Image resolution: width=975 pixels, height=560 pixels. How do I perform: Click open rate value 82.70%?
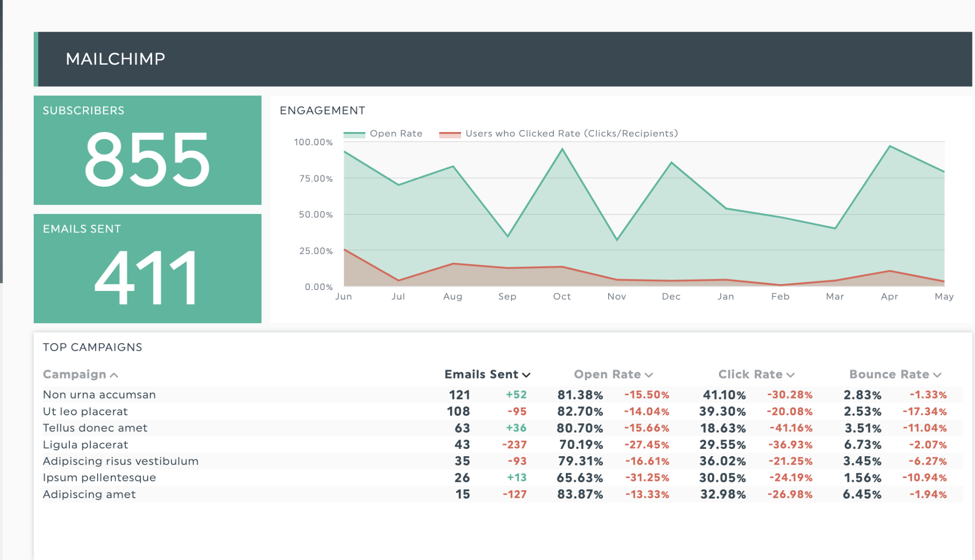[580, 411]
